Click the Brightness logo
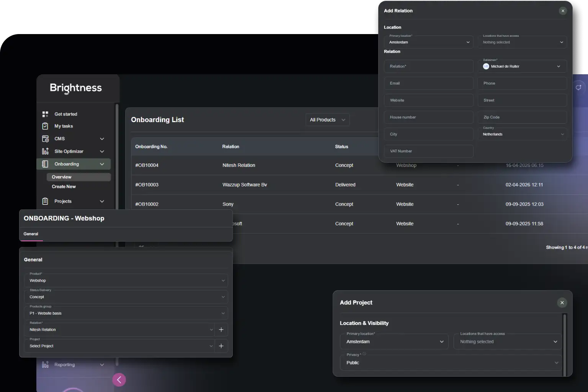Screen dimensions: 588x392 point(76,88)
